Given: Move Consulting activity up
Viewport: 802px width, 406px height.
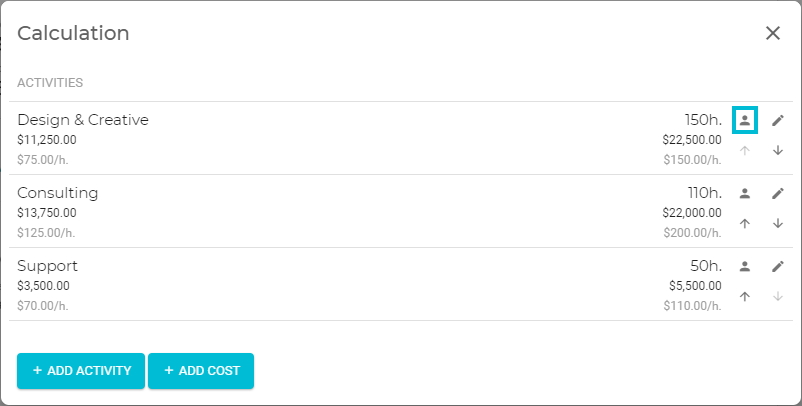Looking at the screenshot, I should 745,223.
